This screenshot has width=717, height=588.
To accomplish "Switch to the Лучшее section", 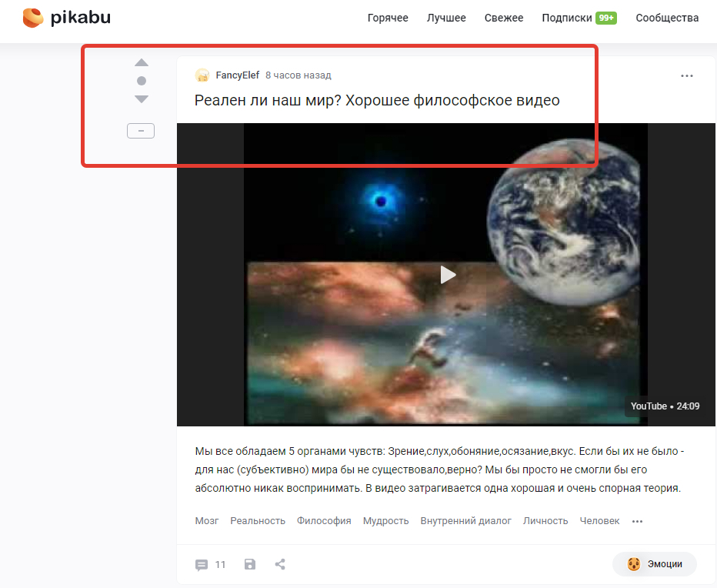I will [446, 18].
